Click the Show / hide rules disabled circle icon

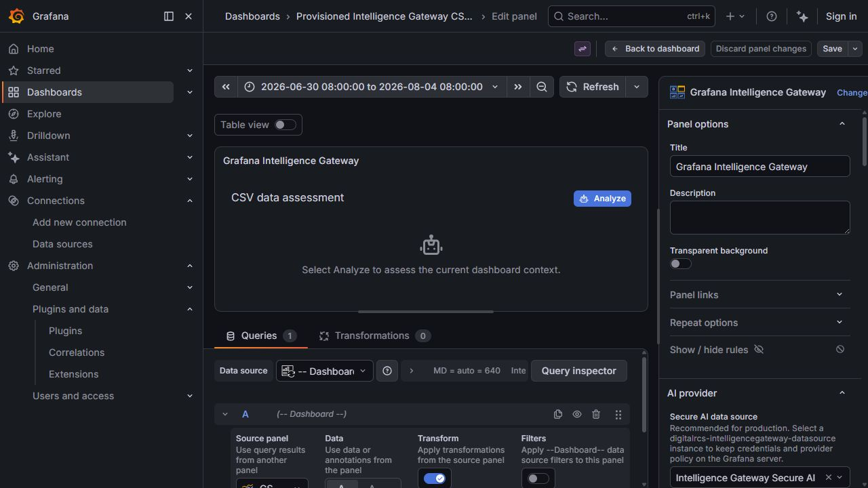pyautogui.click(x=840, y=350)
